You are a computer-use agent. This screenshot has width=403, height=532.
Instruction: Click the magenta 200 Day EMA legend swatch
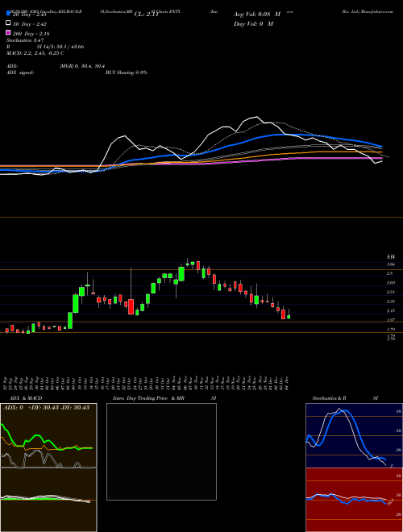click(x=8, y=32)
